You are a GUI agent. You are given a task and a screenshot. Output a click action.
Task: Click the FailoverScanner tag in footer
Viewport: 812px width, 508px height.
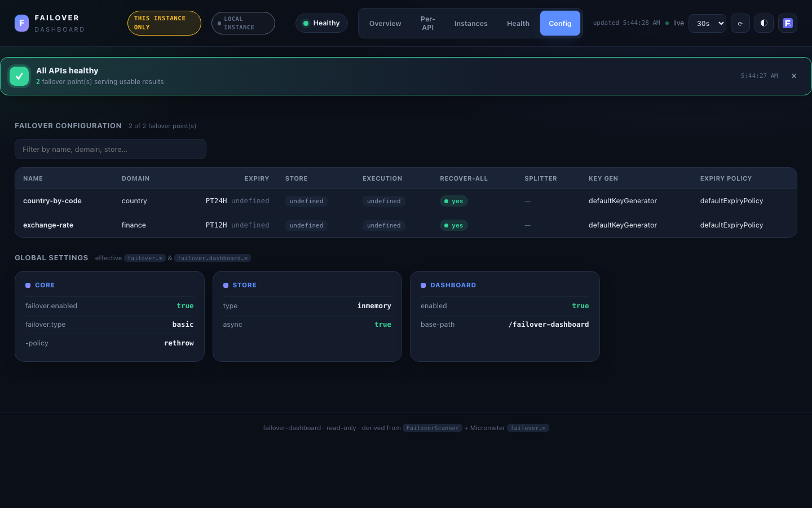pos(433,428)
